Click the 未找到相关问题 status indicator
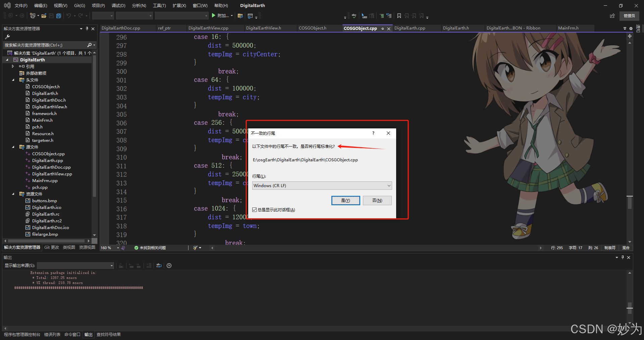This screenshot has width=644, height=340. point(150,248)
